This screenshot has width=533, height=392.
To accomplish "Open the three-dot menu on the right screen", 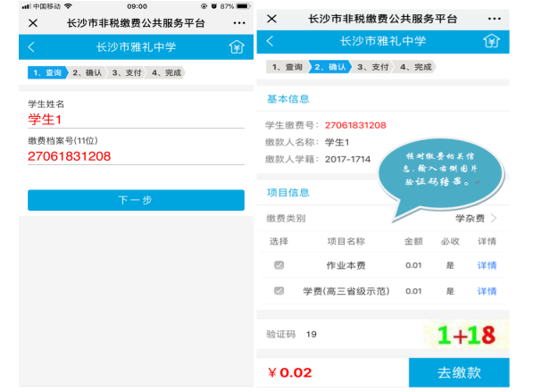I will (x=495, y=19).
